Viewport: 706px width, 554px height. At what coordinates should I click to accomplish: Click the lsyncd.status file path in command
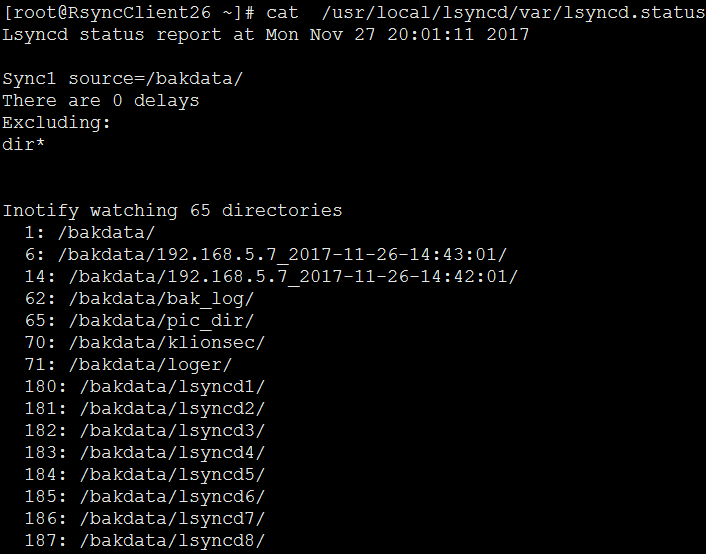click(x=514, y=13)
